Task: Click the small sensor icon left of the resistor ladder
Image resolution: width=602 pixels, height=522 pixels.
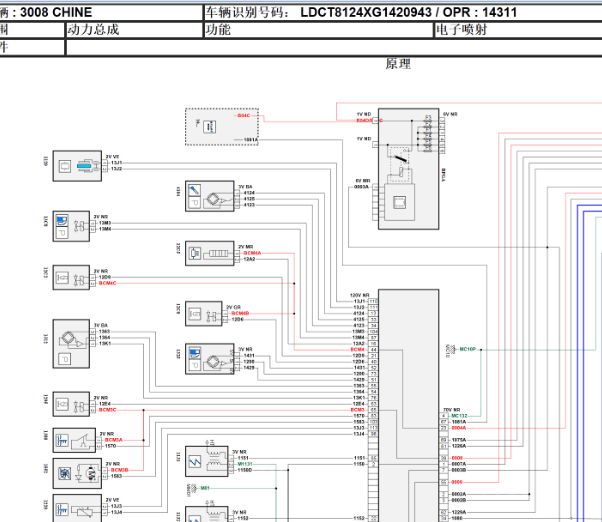Action: click(x=195, y=253)
